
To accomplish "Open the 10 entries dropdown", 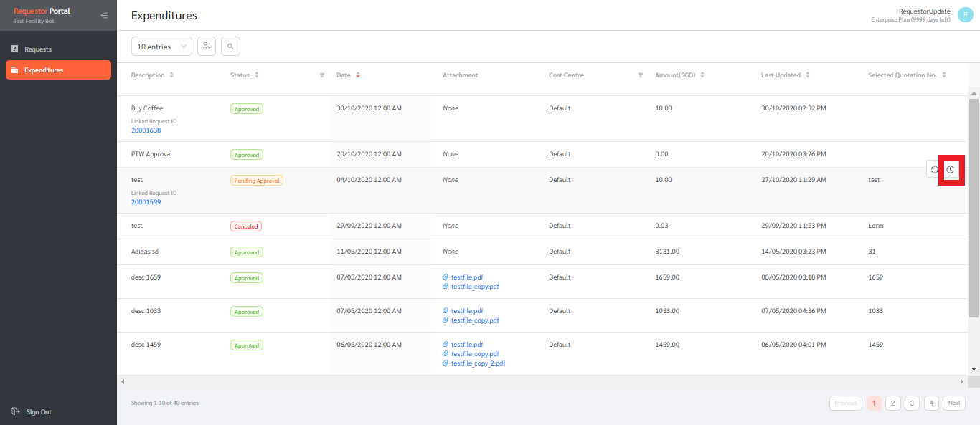I will 161,47.
